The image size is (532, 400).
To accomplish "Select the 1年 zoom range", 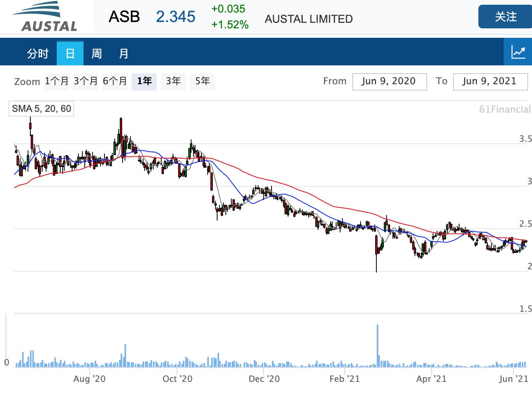I will click(144, 81).
